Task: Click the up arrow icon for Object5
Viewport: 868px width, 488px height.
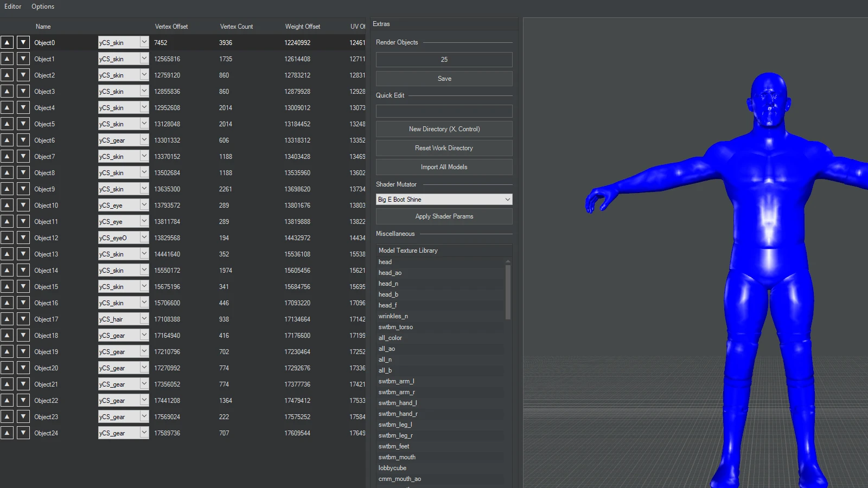Action: pyautogui.click(x=7, y=124)
